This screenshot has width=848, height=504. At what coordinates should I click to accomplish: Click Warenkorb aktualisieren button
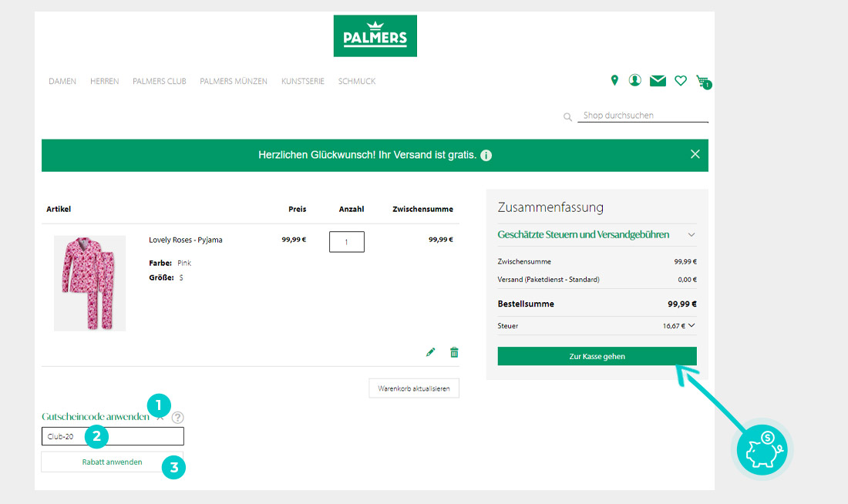(x=414, y=388)
